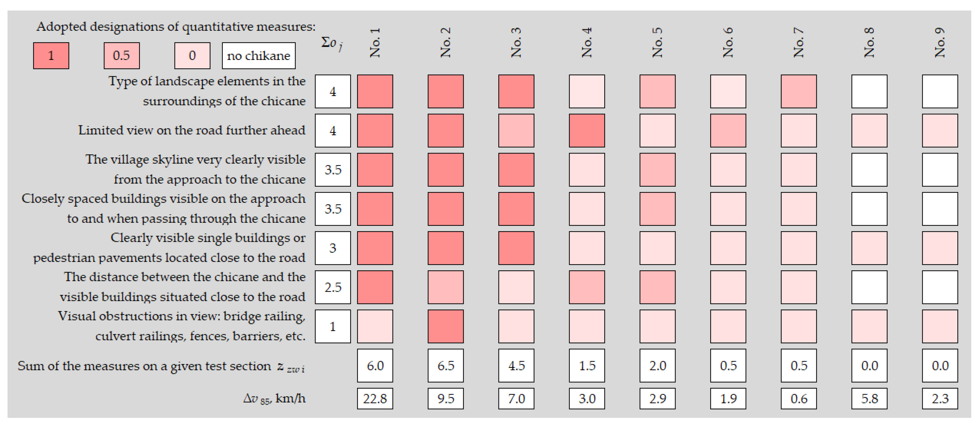The height and width of the screenshot is (426, 980).
Task: Click the Δv85 value 0.6
Action: click(x=798, y=398)
